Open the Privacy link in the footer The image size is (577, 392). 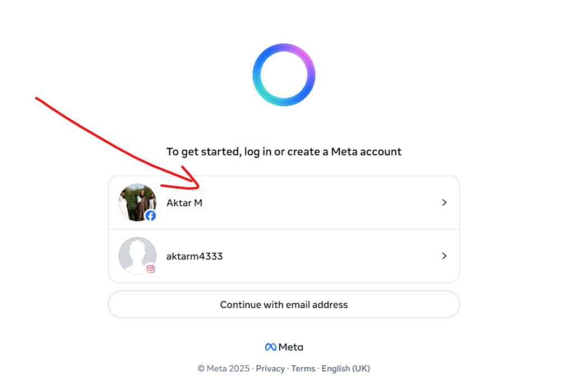click(x=270, y=369)
